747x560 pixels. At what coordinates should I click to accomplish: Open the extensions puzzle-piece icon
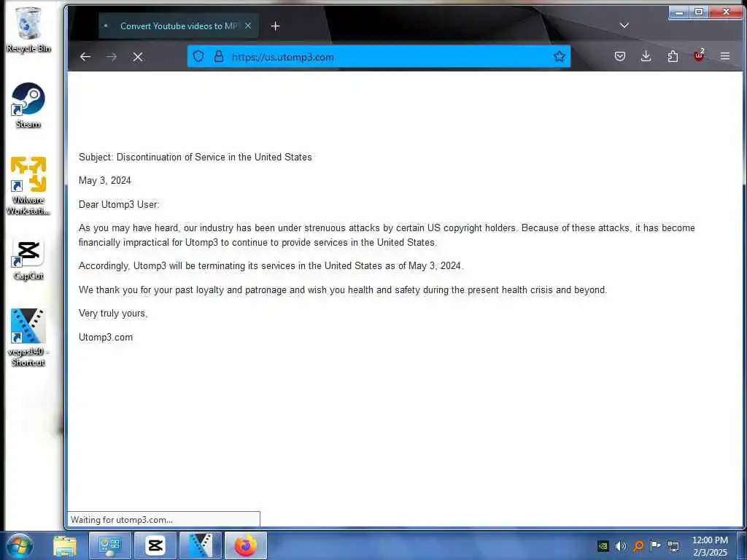tap(673, 56)
